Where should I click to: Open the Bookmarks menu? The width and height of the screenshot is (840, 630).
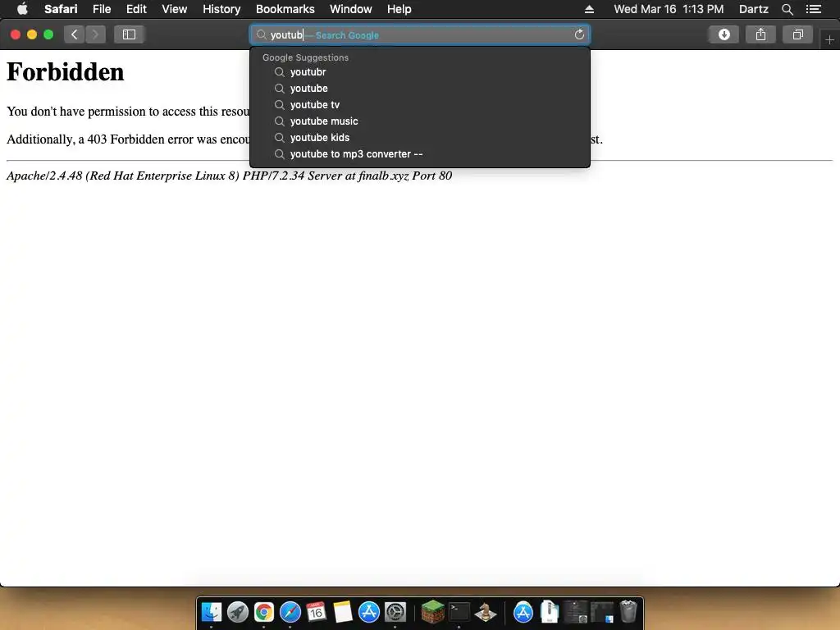tap(285, 9)
